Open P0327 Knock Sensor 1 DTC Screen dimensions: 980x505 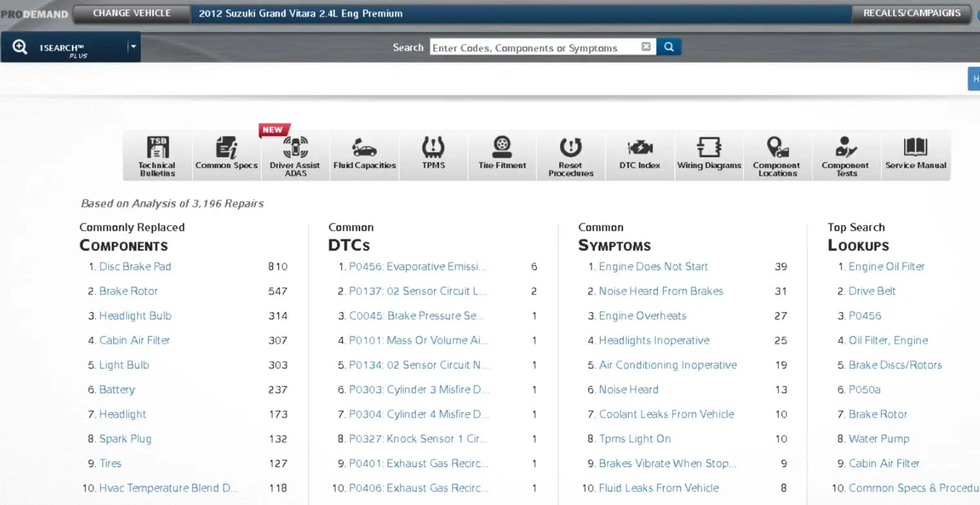(x=418, y=439)
